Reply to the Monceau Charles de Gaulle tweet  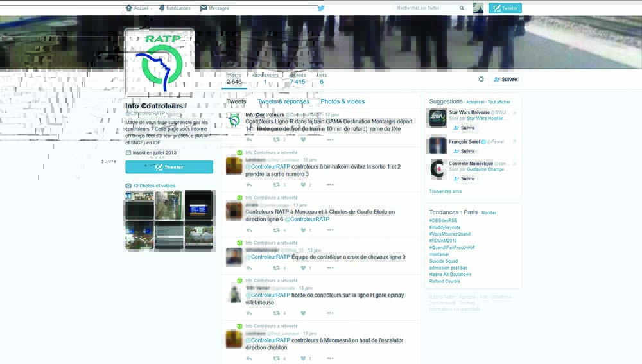(x=249, y=230)
